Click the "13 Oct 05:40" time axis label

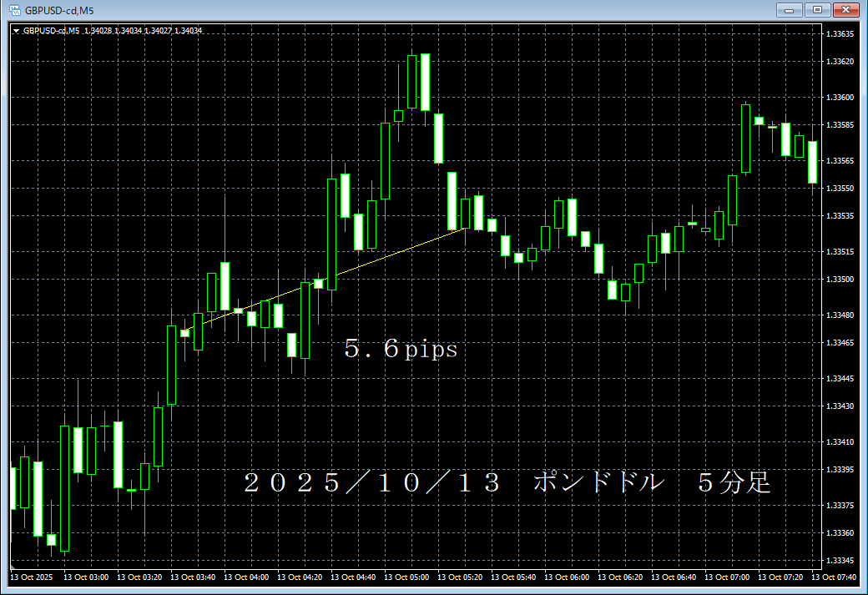click(513, 577)
